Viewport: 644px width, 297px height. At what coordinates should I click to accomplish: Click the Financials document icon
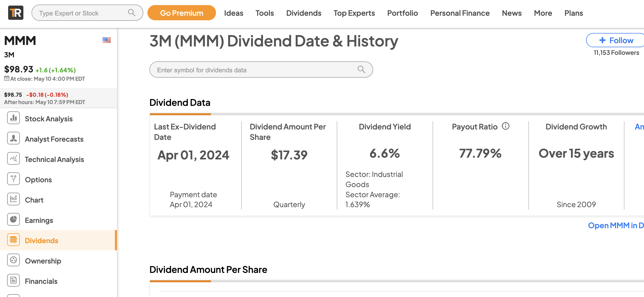[13, 280]
